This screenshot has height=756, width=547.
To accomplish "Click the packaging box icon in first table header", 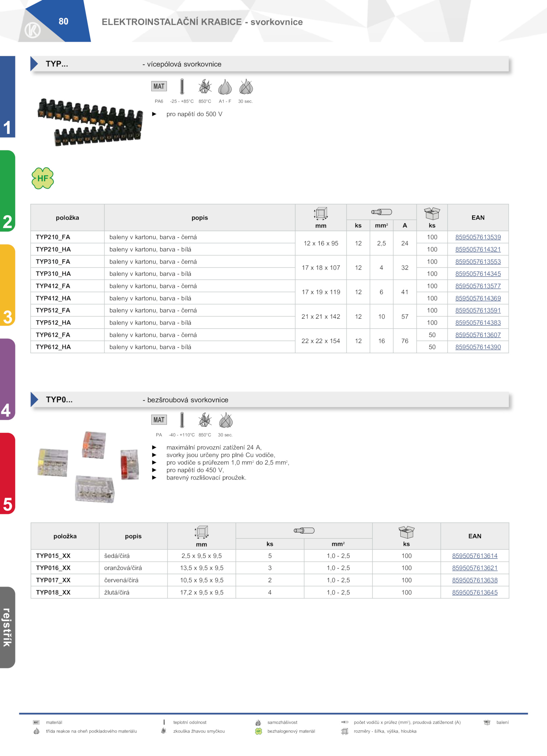I will point(432,214).
